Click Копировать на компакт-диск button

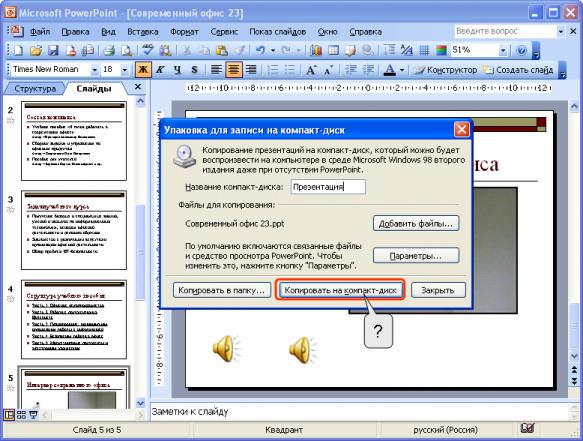(341, 290)
